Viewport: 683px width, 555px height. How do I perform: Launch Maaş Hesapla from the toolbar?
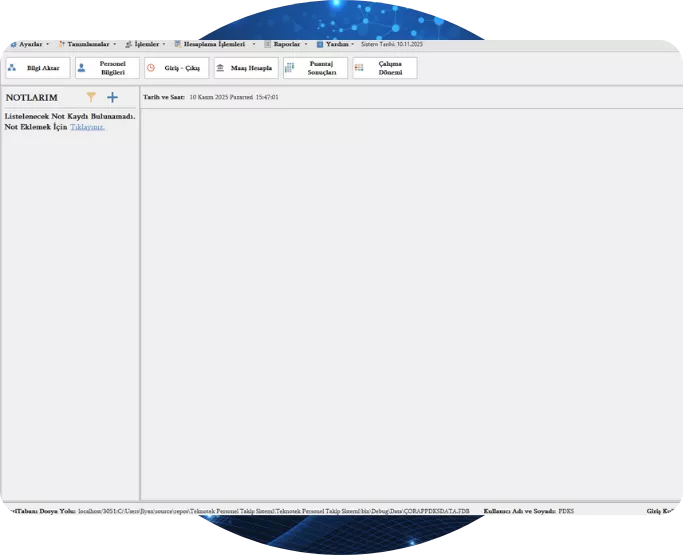[245, 68]
